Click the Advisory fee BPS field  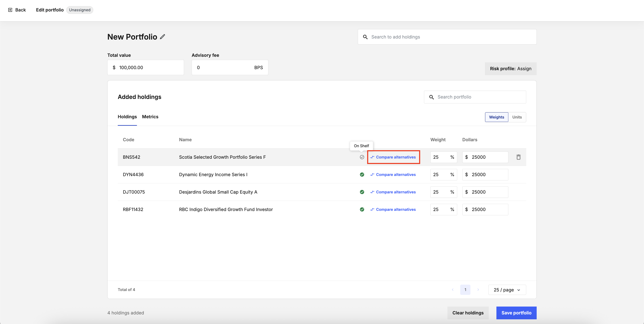click(x=230, y=67)
